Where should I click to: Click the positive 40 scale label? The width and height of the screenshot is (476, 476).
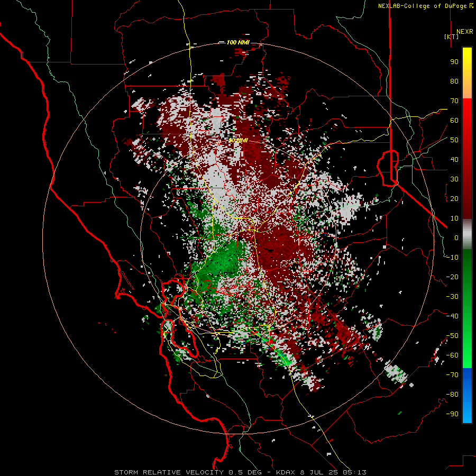[454, 160]
